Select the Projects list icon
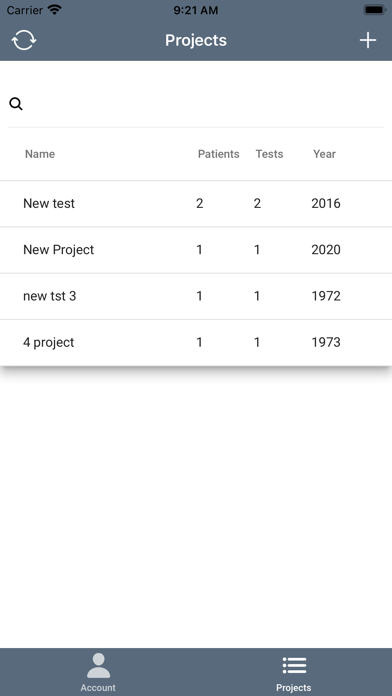This screenshot has width=392, height=696. [x=294, y=665]
